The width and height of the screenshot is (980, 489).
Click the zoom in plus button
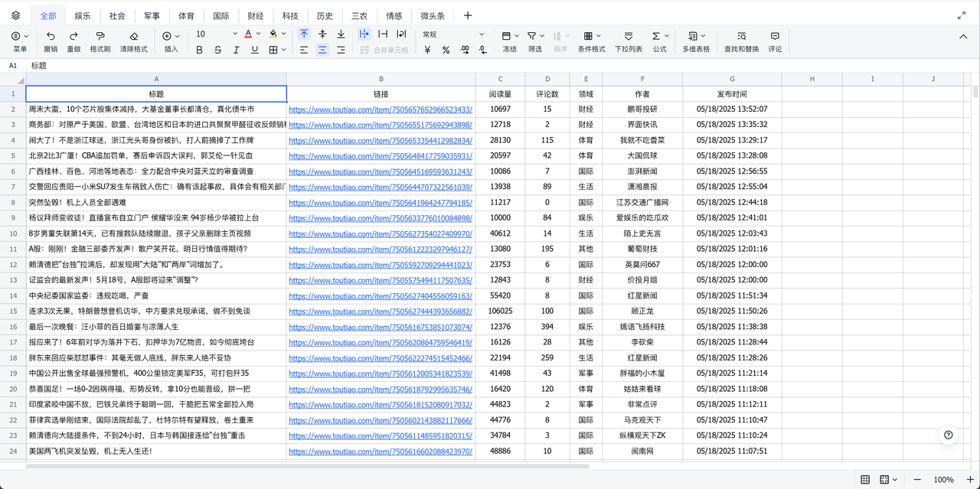point(972,480)
